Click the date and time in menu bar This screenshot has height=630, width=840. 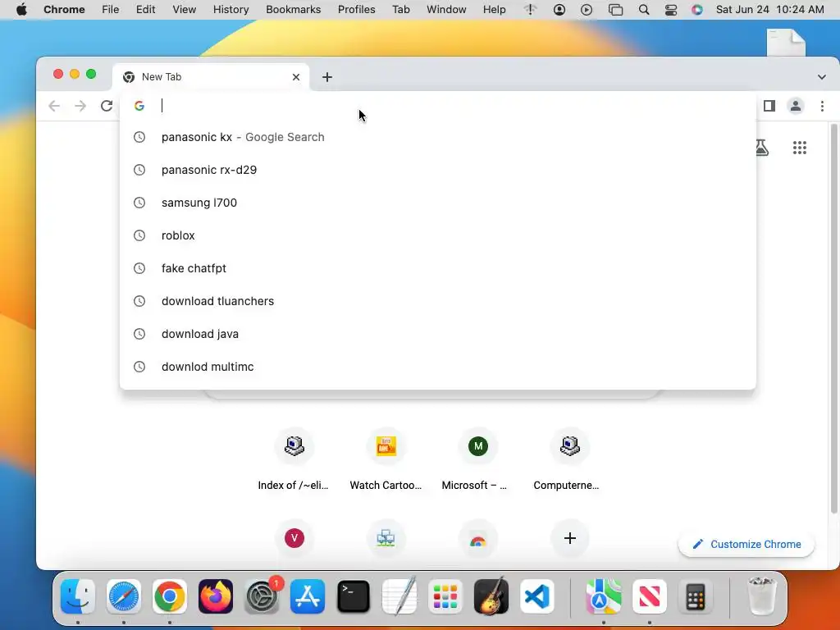[x=769, y=10]
